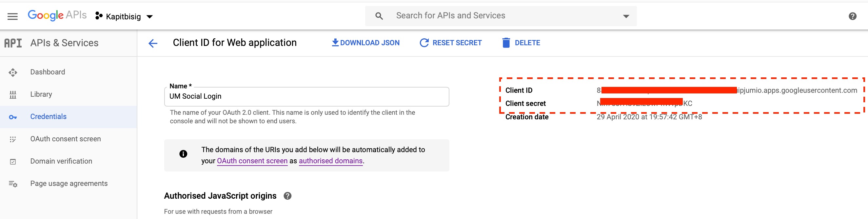
Task: Open Page usage agreements menu item
Action: (69, 184)
